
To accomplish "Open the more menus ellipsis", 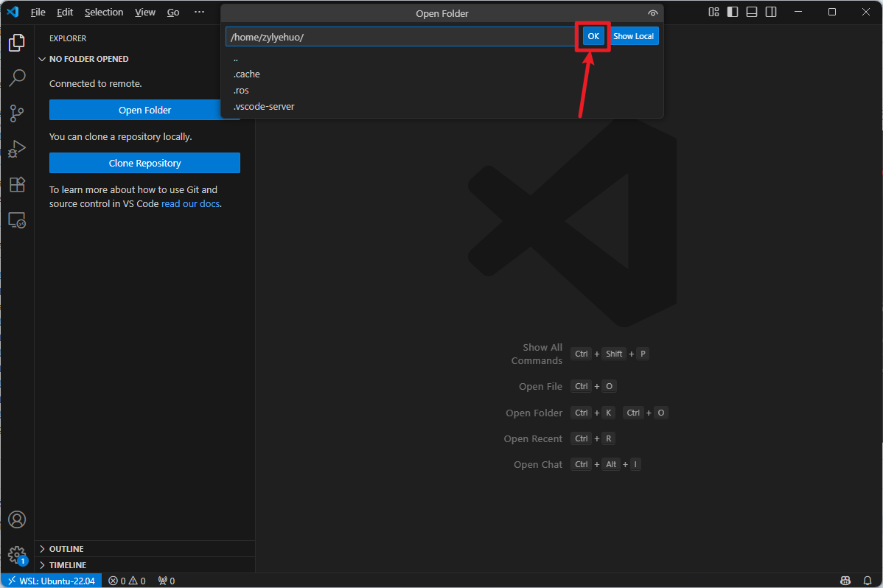I will tap(199, 12).
